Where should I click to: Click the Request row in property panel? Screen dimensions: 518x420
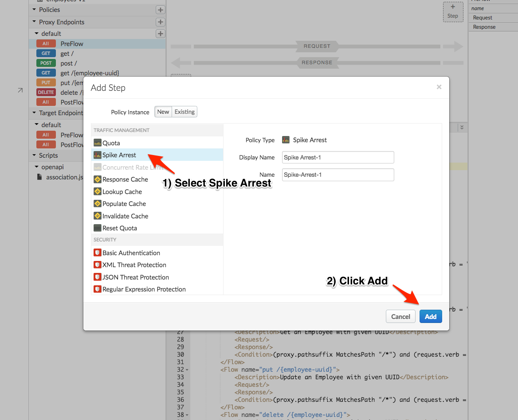pos(493,17)
